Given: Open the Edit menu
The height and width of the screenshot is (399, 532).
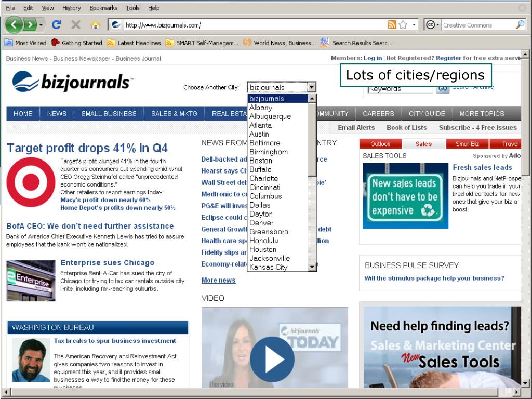Looking at the screenshot, I should point(28,8).
